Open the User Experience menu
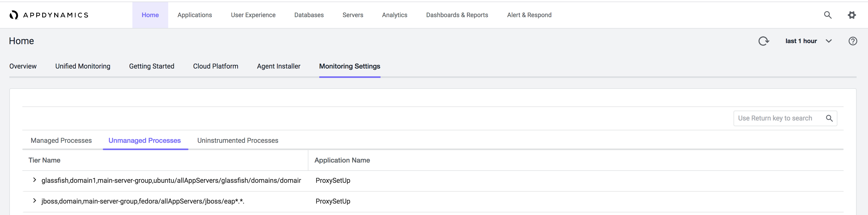This screenshot has width=868, height=215. [x=253, y=15]
